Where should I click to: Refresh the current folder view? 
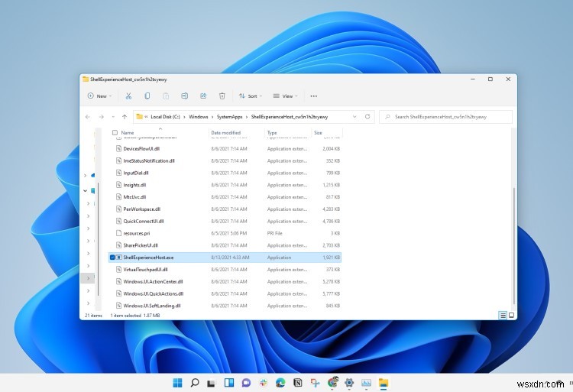click(367, 117)
